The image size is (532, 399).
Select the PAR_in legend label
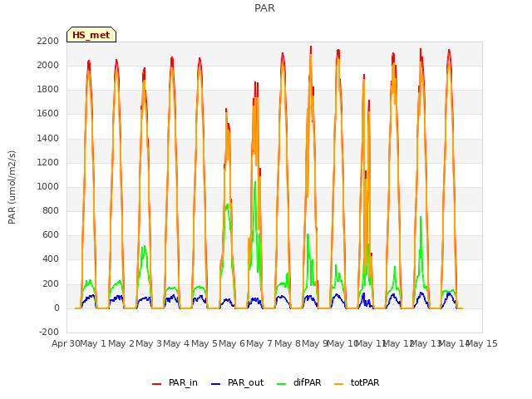[x=183, y=382]
